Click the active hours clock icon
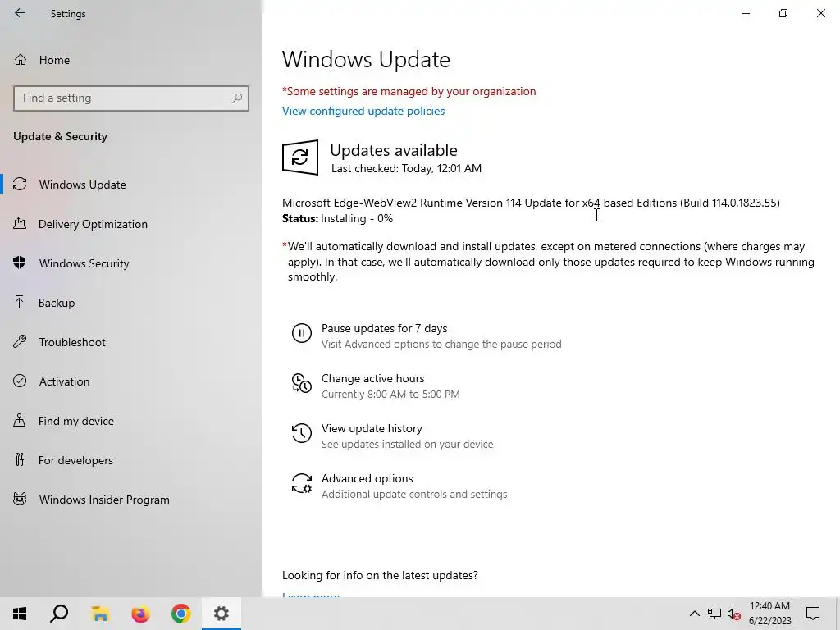This screenshot has height=630, width=840. 302,383
